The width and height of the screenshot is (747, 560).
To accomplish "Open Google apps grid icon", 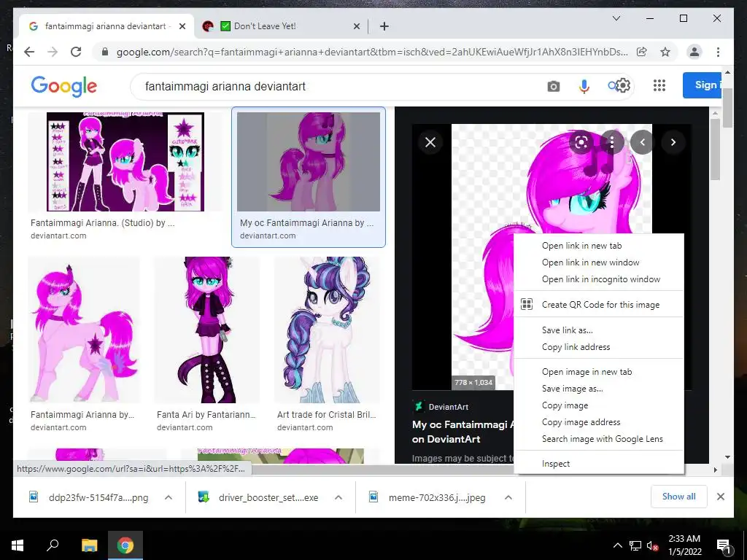I will coord(659,85).
